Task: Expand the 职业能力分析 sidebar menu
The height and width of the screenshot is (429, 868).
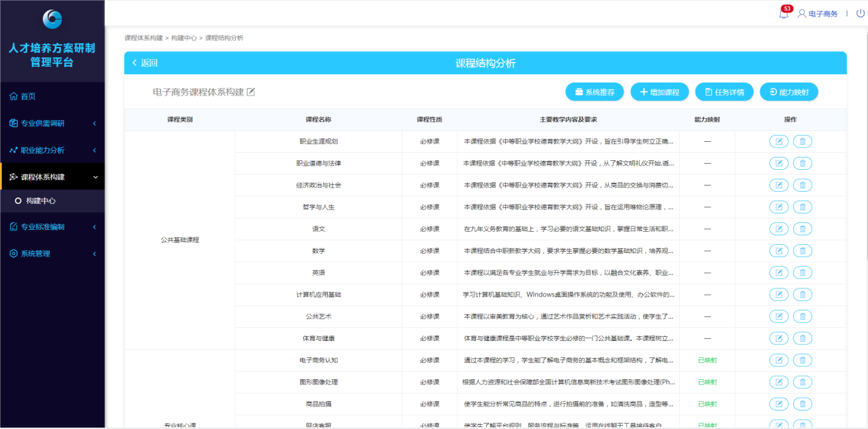Action: [52, 150]
